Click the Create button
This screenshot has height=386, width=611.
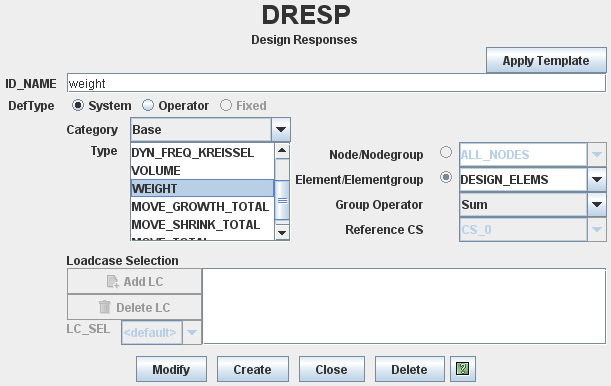pos(253,369)
